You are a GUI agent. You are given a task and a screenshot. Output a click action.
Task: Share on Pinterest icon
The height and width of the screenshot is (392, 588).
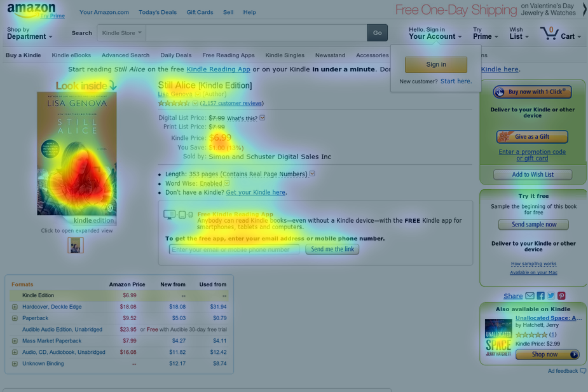561,296
